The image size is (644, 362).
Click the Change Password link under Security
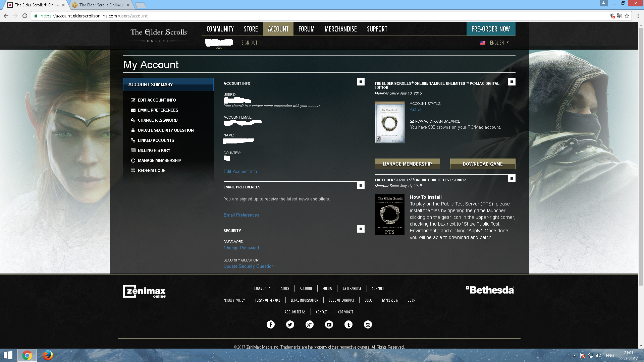click(x=241, y=248)
